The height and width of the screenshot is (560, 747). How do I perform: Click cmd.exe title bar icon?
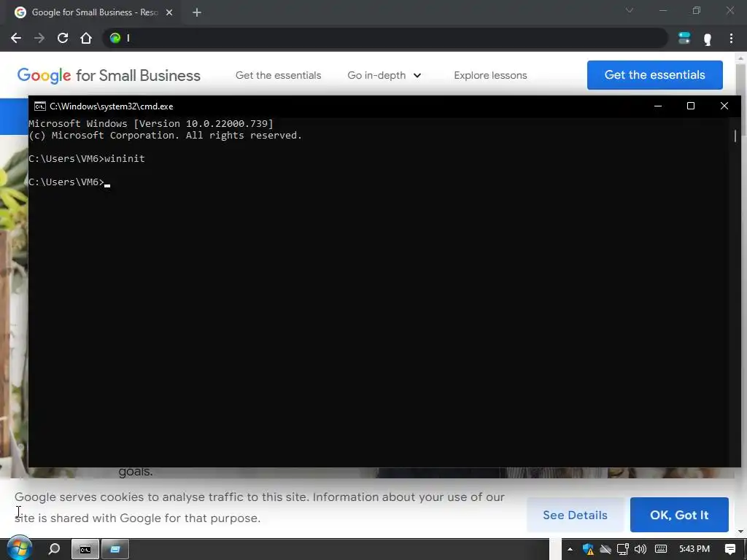point(40,106)
